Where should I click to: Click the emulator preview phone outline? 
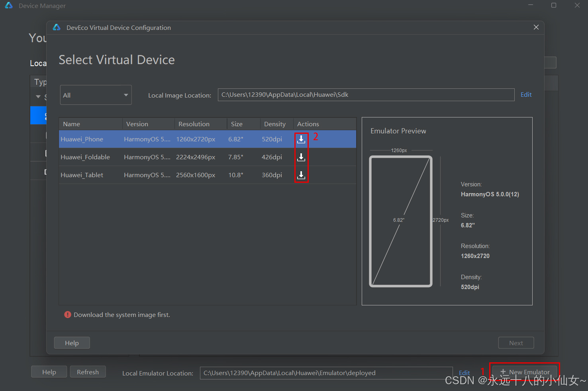[x=401, y=221]
